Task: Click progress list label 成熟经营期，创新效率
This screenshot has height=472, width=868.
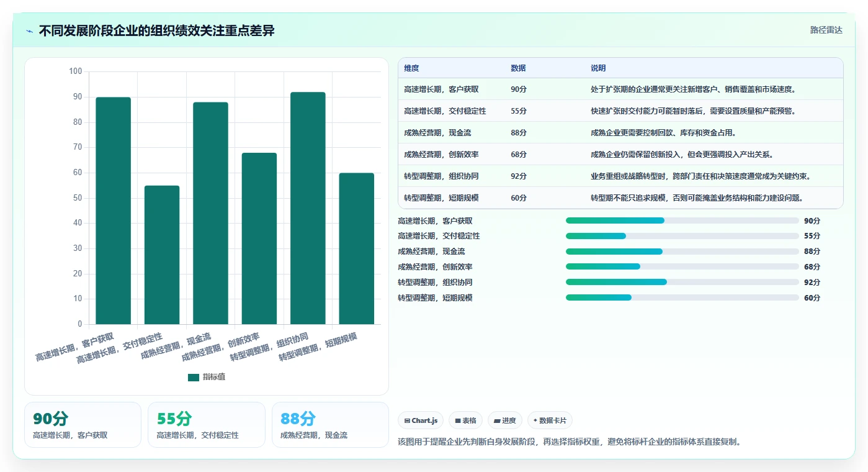Action: pos(435,266)
